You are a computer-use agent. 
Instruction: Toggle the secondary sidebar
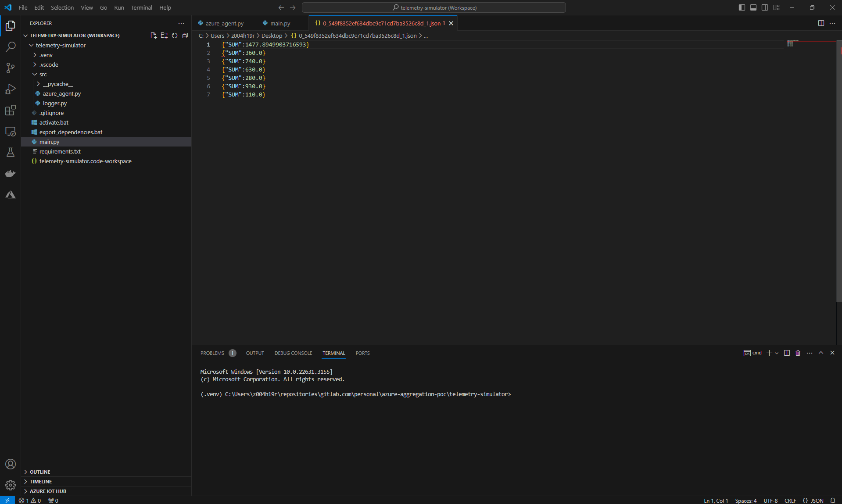764,7
